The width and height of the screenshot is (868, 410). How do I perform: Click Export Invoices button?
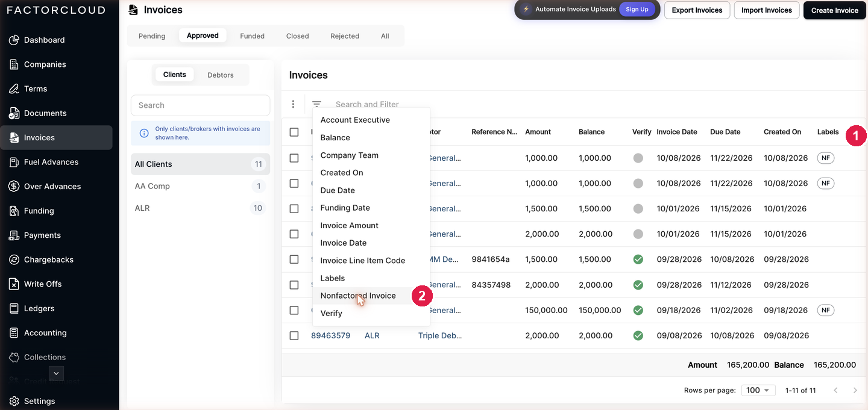[697, 10]
